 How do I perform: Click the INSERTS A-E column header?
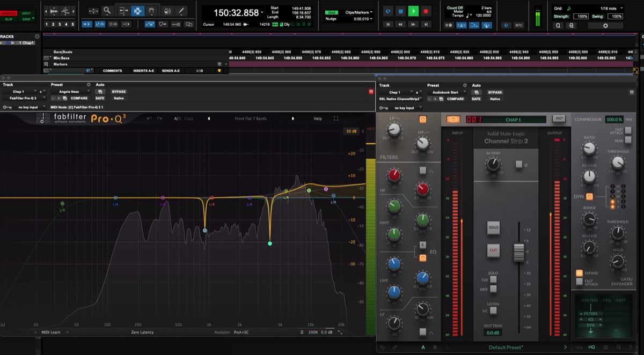(x=143, y=70)
